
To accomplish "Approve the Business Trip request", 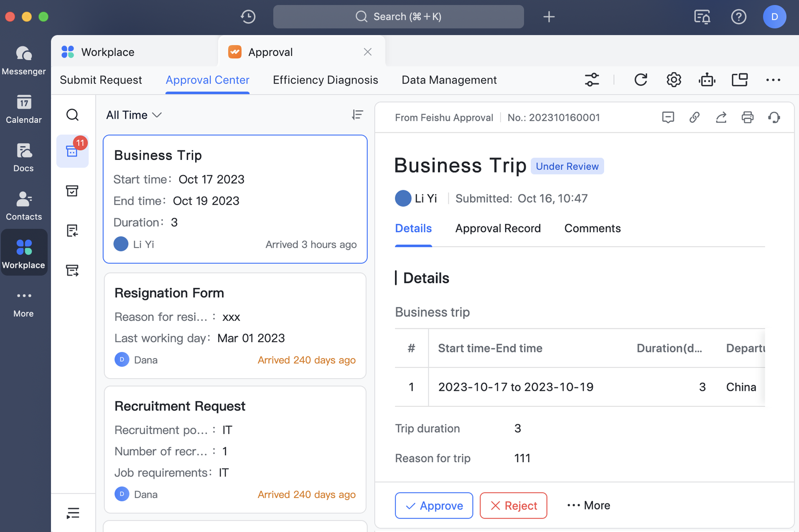I will (434, 505).
